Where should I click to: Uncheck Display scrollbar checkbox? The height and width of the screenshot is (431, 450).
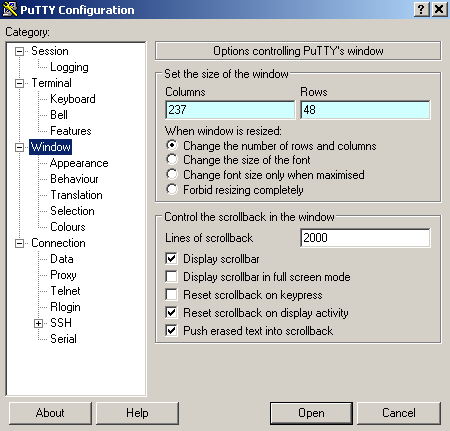pos(171,258)
